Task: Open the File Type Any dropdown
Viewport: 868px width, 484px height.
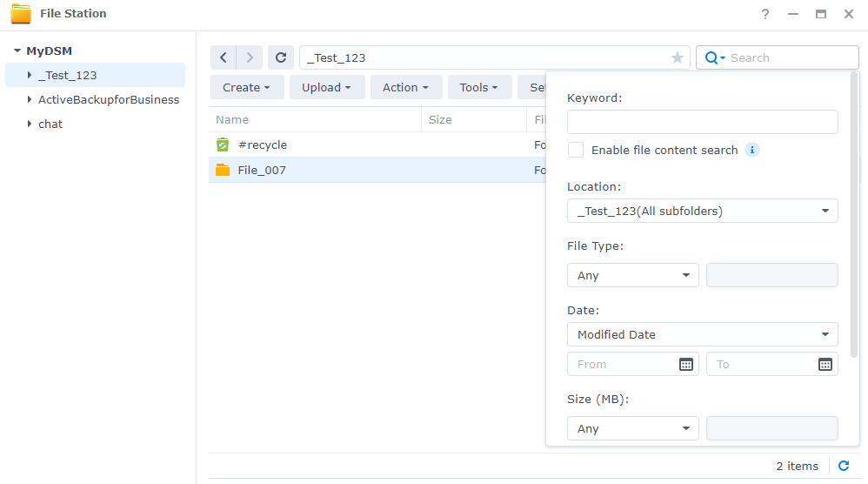Action: (x=632, y=275)
